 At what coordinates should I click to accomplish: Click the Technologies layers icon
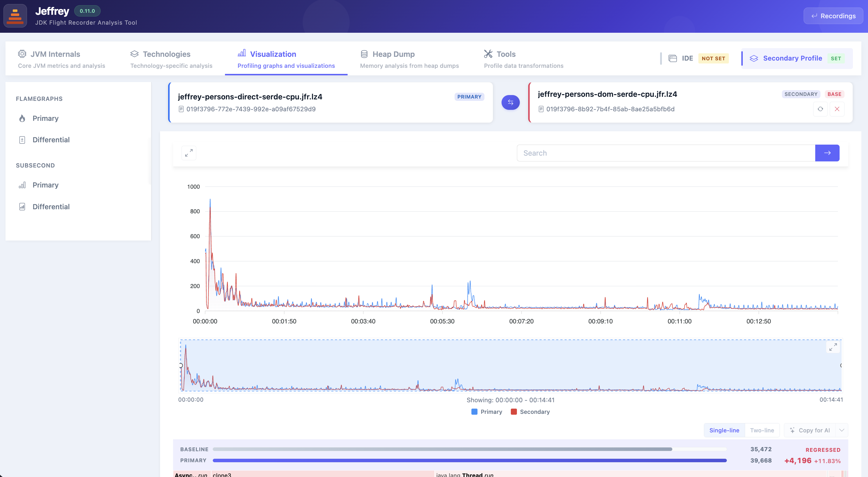click(x=135, y=54)
